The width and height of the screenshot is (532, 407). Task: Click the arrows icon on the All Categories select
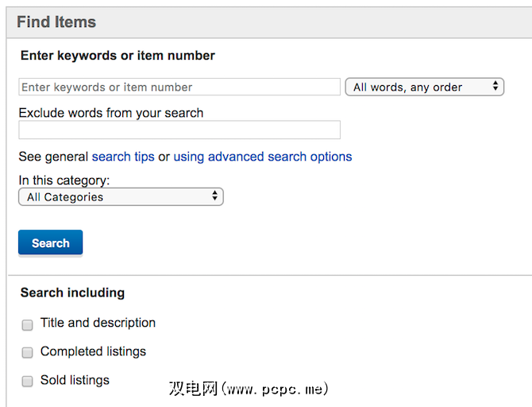point(214,197)
